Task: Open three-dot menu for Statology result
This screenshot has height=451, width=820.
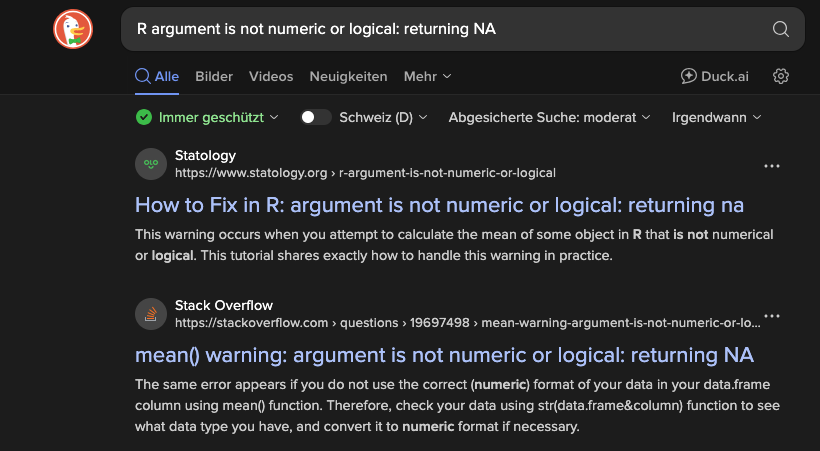Action: (771, 165)
